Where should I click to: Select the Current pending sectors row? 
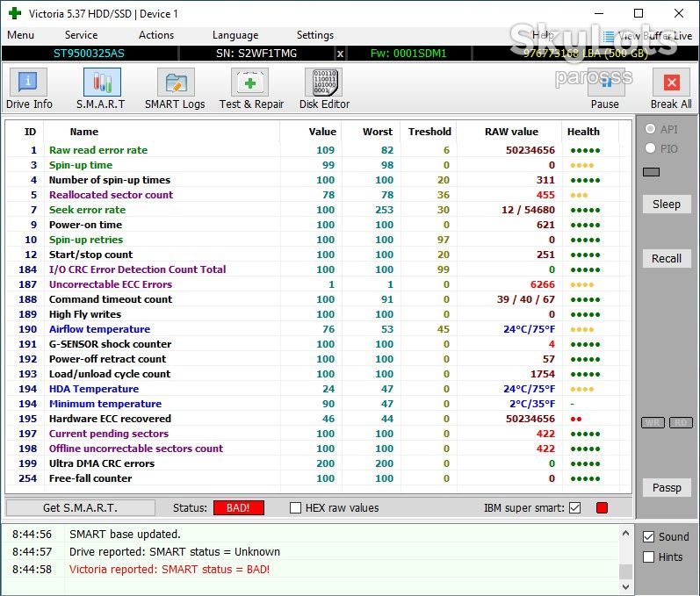tap(319, 434)
